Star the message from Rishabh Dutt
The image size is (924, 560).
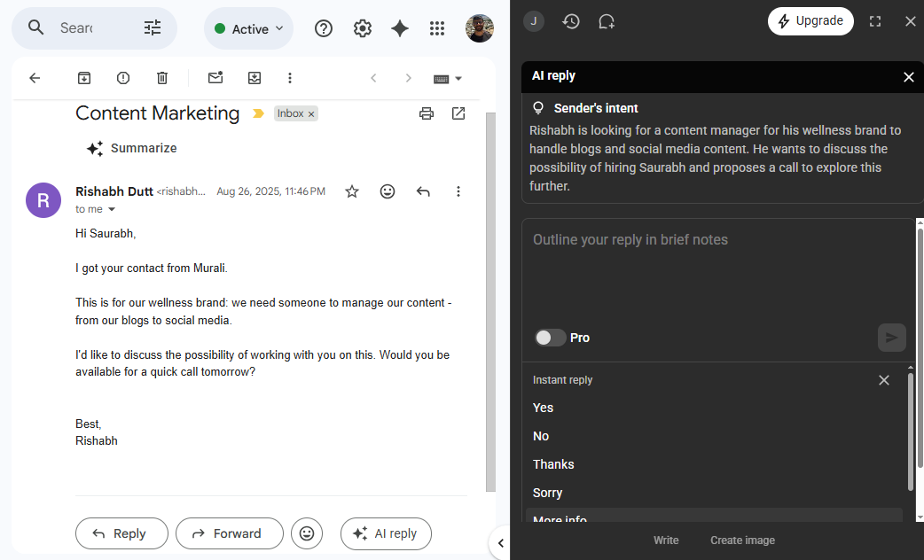click(x=352, y=191)
